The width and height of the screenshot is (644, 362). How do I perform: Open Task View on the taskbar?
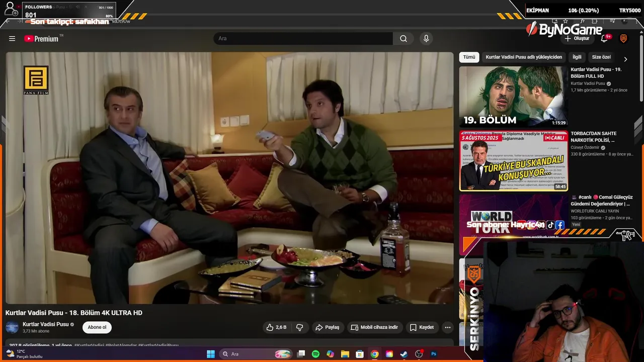tap(301, 354)
